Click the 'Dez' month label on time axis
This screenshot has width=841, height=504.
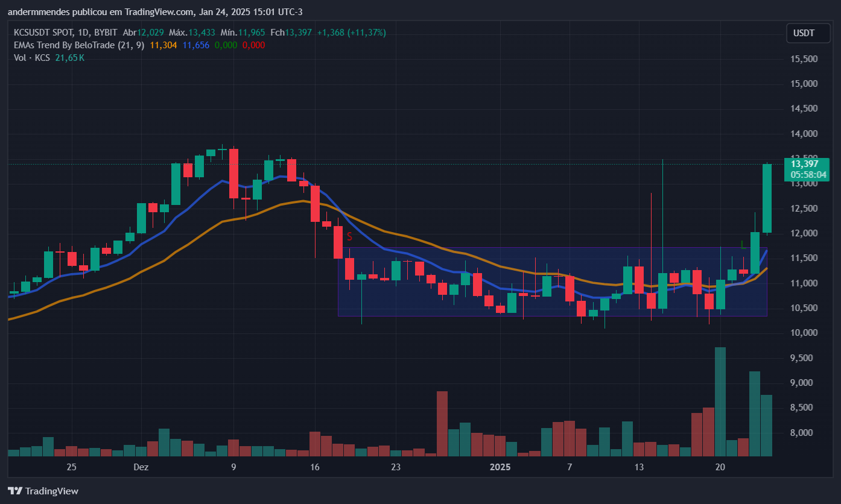[141, 467]
